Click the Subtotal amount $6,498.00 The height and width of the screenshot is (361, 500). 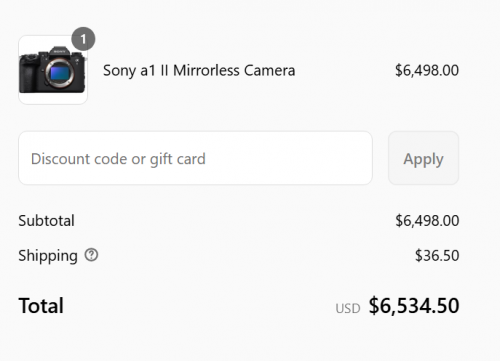point(427,221)
